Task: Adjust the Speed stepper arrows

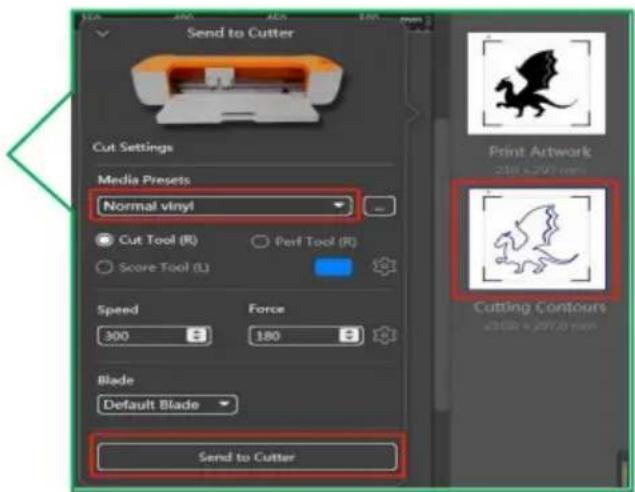Action: (196, 335)
